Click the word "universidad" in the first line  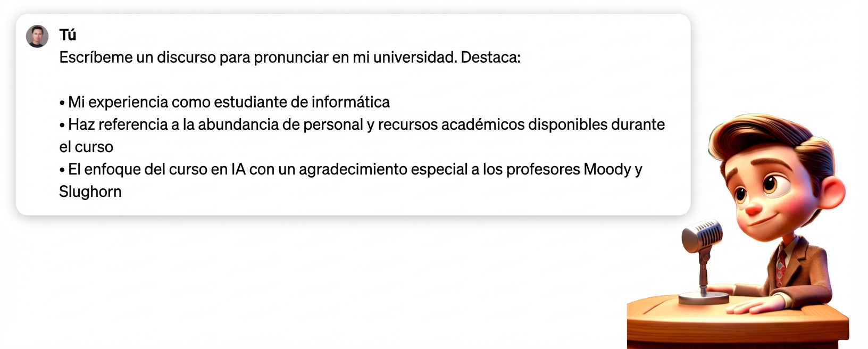click(414, 57)
